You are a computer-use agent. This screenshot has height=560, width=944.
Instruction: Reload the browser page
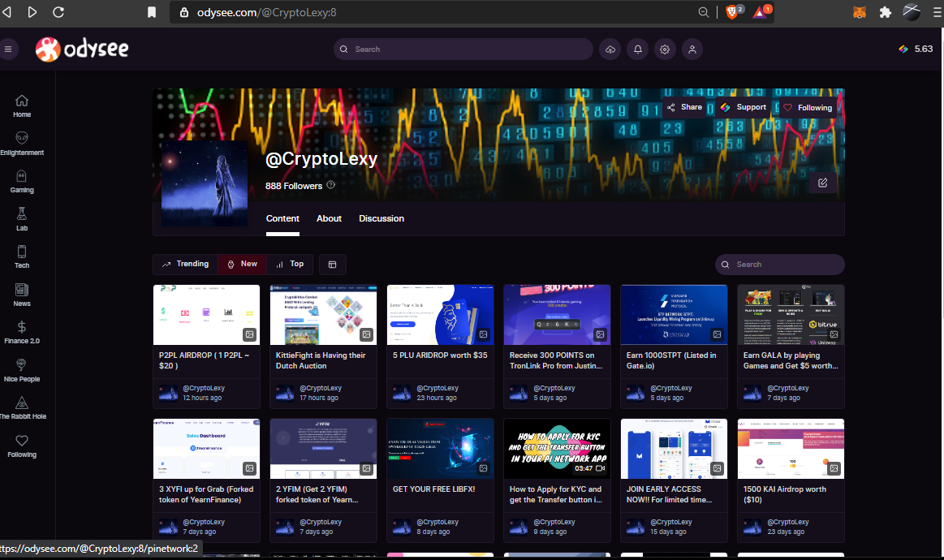[x=58, y=12]
